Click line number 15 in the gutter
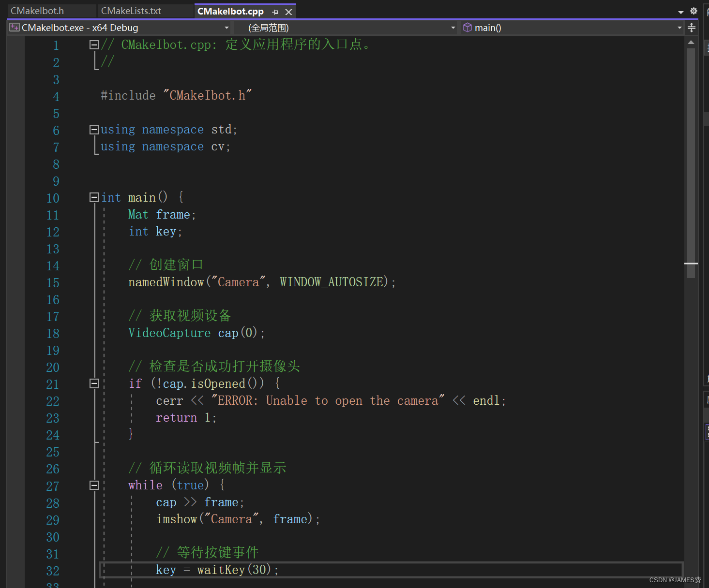 click(53, 283)
